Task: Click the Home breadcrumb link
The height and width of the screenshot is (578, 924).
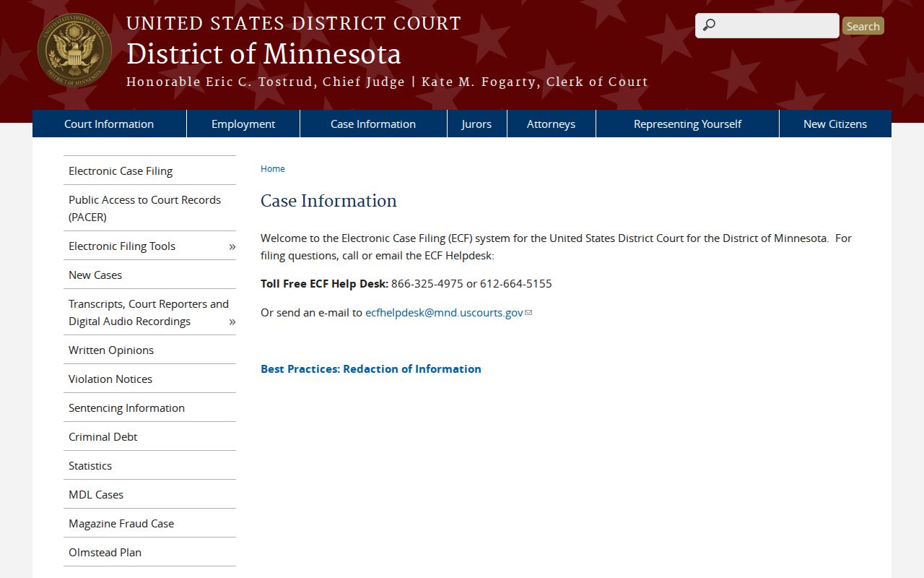Action: [273, 168]
